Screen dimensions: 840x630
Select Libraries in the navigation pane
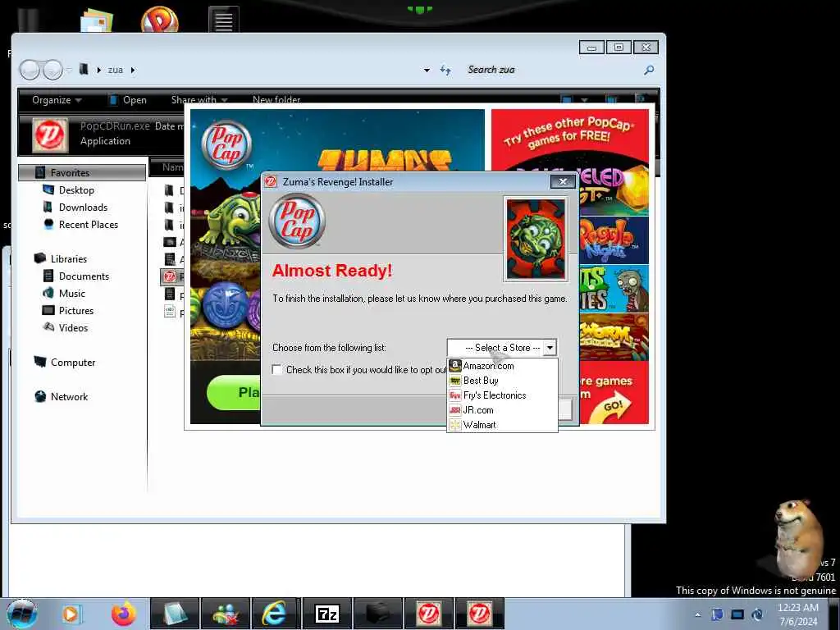(69, 258)
